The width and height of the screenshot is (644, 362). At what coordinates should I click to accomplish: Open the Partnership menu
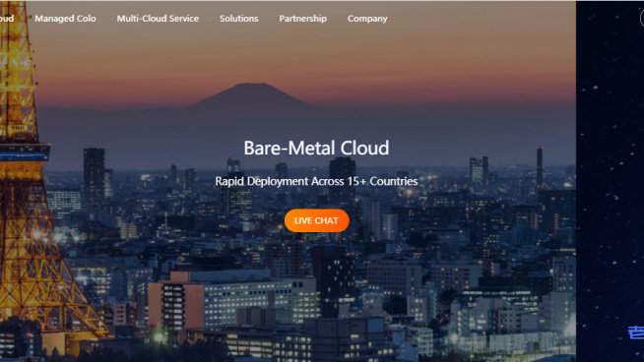[303, 19]
